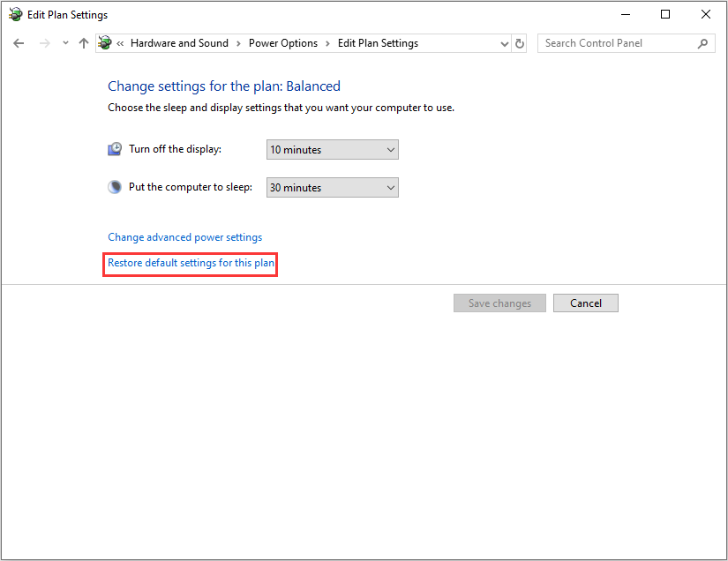
Task: Open Turn off the display dropdown
Action: point(333,149)
